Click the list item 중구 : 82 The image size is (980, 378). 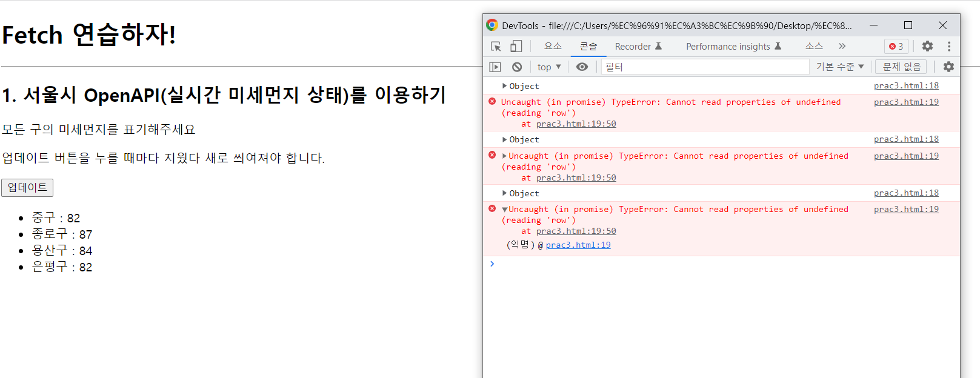[56, 217]
